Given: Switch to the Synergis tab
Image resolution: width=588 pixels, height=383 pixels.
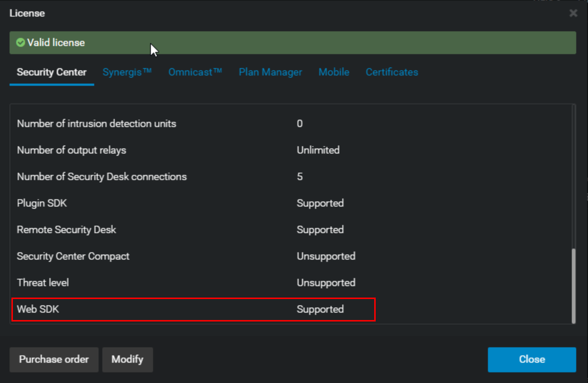Looking at the screenshot, I should [x=127, y=72].
